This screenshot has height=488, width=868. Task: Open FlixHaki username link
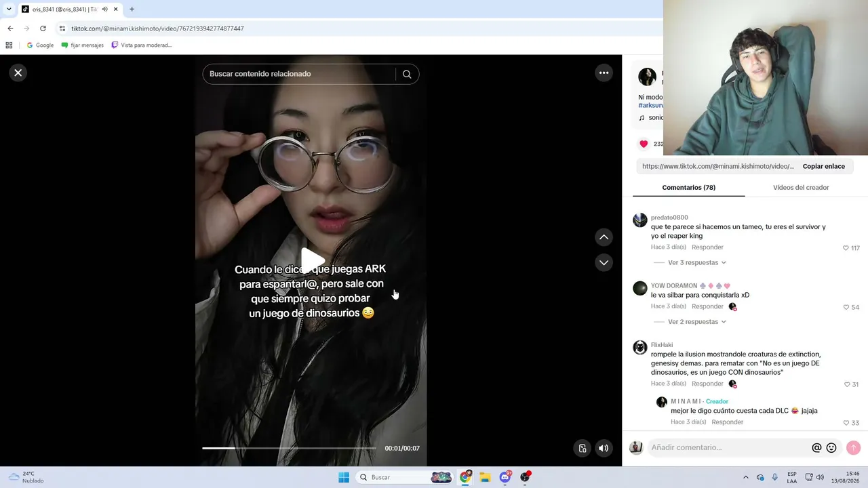[662, 345]
